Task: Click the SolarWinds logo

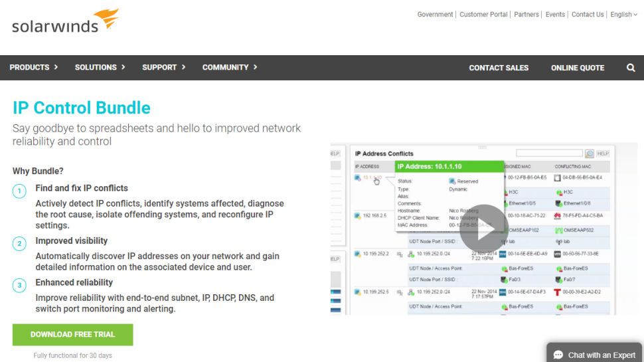Action: (65, 21)
